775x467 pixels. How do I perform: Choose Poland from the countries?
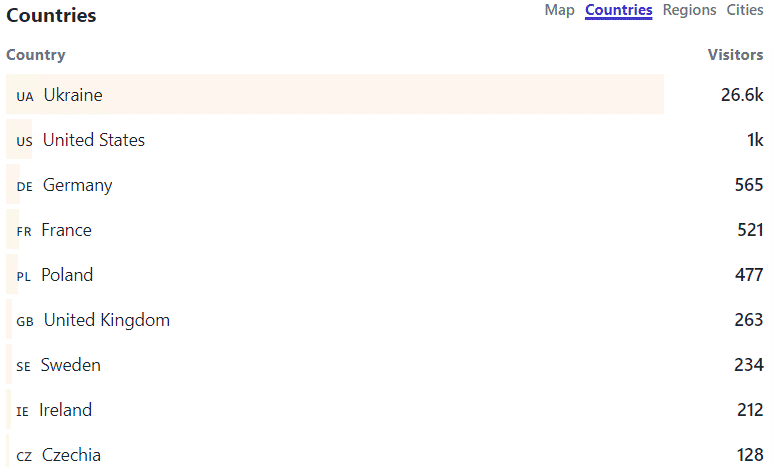click(x=385, y=274)
